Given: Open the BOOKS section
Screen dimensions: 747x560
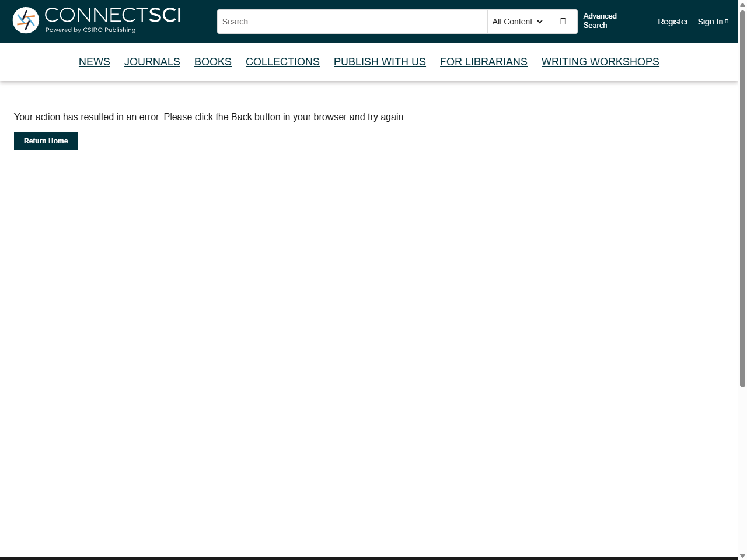Looking at the screenshot, I should click(213, 62).
